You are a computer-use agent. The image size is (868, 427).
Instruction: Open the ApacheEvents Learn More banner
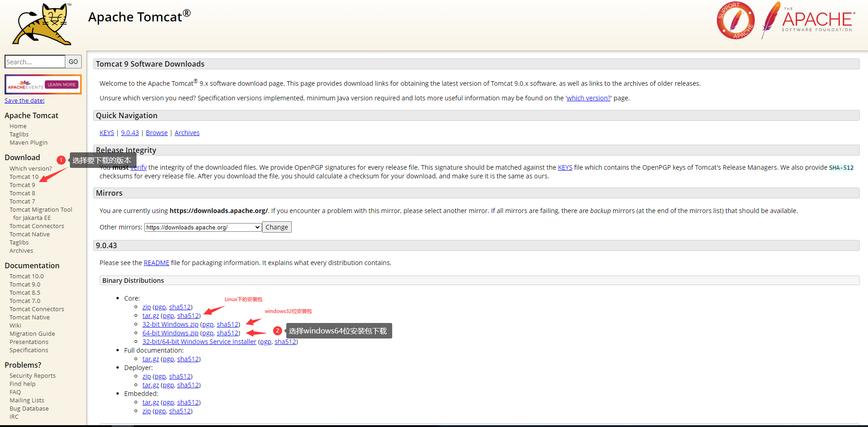click(43, 84)
